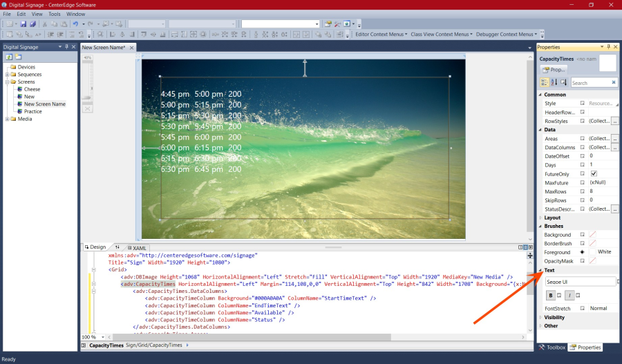Click the Areas collection ellipsis button
622x364 pixels.
tap(614, 139)
